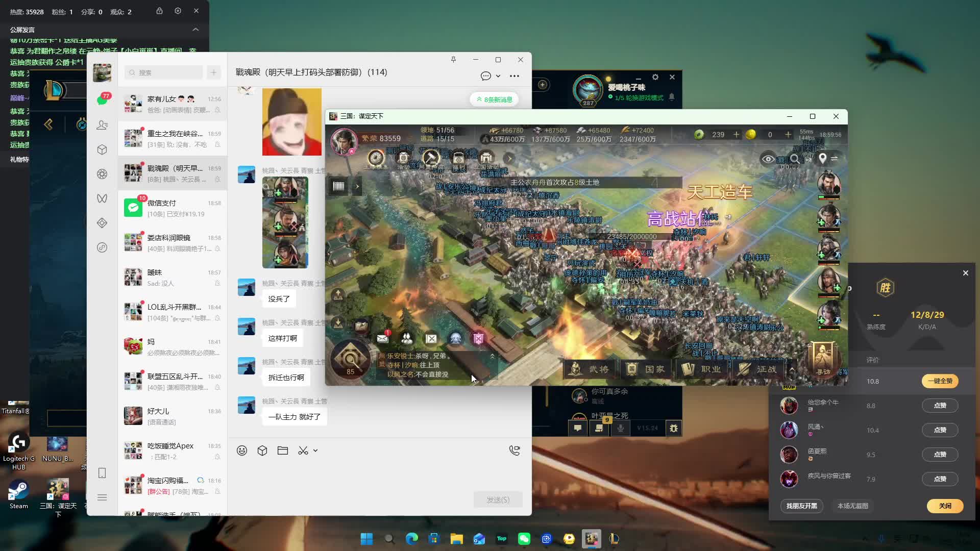This screenshot has width=980, height=551.
Task: Open the 国家 nation menu tab
Action: click(647, 369)
